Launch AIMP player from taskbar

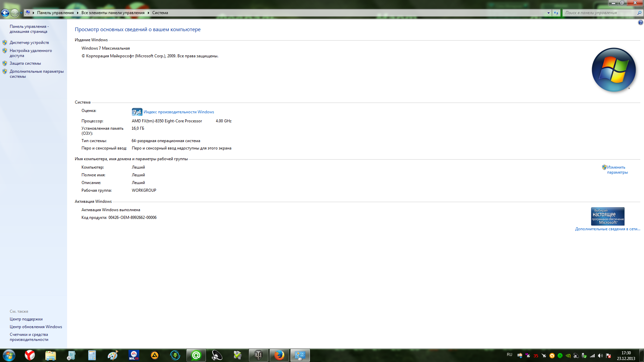point(154,355)
